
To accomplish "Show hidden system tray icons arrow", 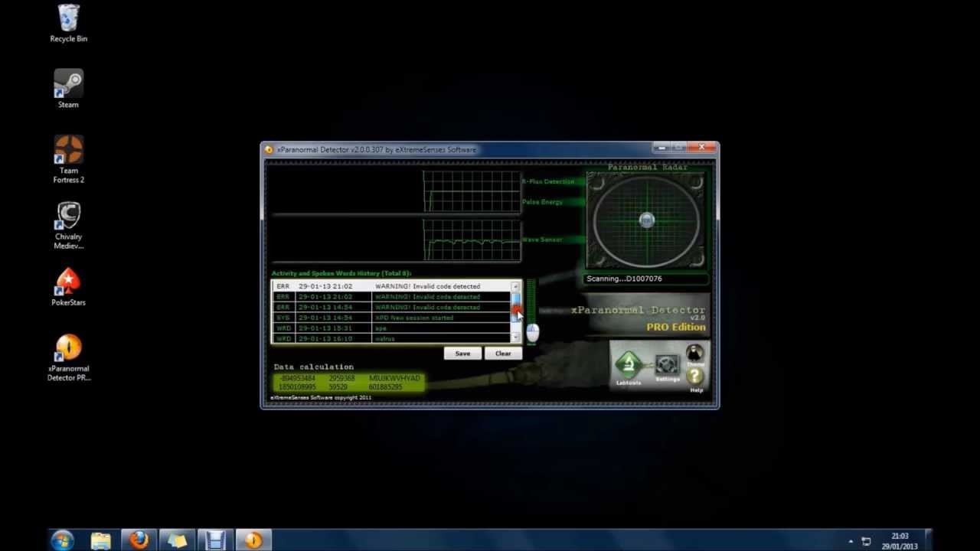I will (851, 541).
